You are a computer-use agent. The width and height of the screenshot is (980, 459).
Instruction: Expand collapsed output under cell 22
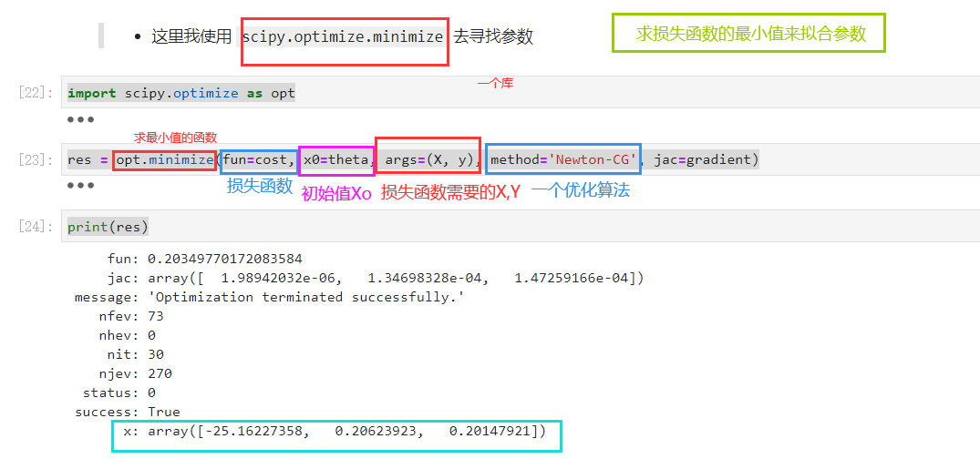point(80,119)
